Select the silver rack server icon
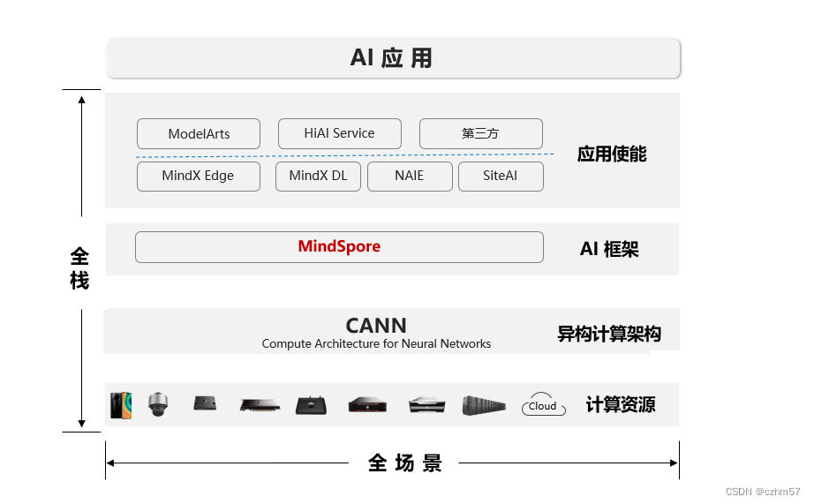This screenshot has height=504, width=814. click(x=426, y=404)
